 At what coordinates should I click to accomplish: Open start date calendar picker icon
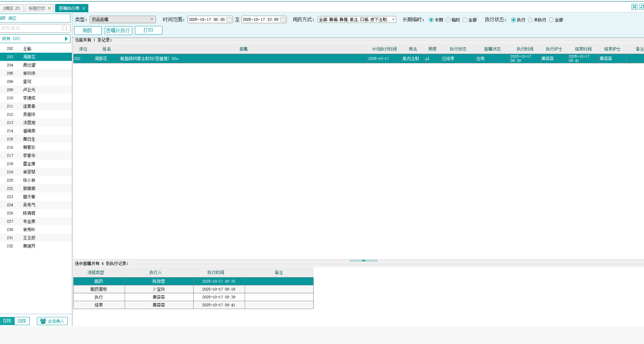pyautogui.click(x=229, y=20)
